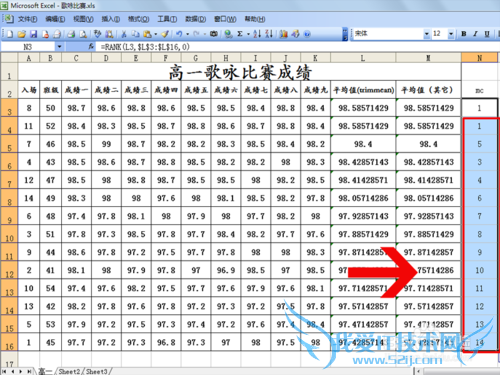Open the 窗口 (Window) menu
The width and height of the screenshot is (500, 375).
click(x=225, y=19)
